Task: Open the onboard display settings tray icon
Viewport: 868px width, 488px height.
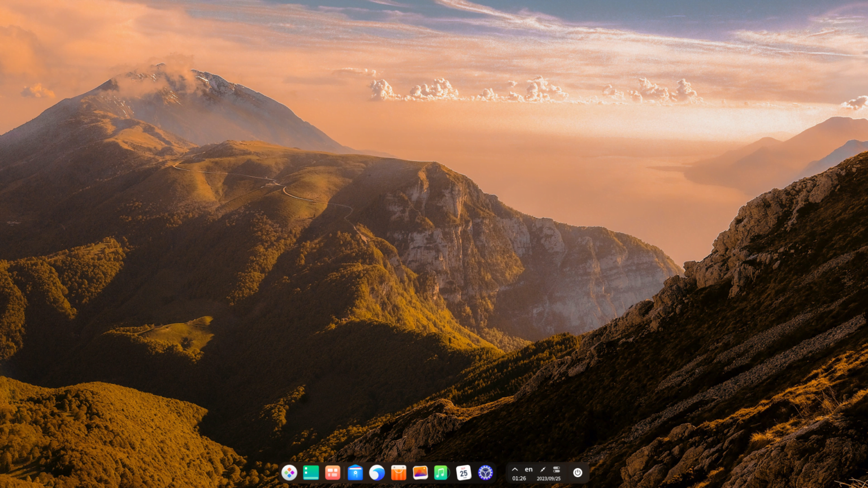Action: (x=556, y=469)
